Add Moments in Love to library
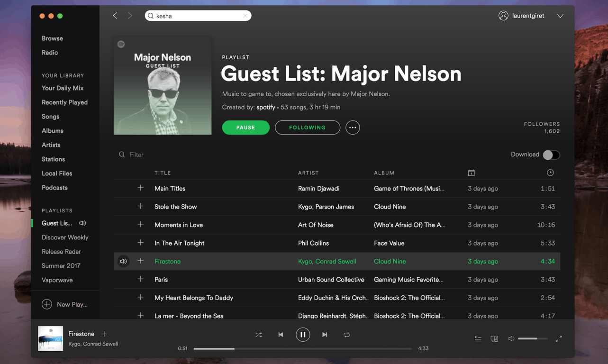608x364 pixels. coord(141,225)
